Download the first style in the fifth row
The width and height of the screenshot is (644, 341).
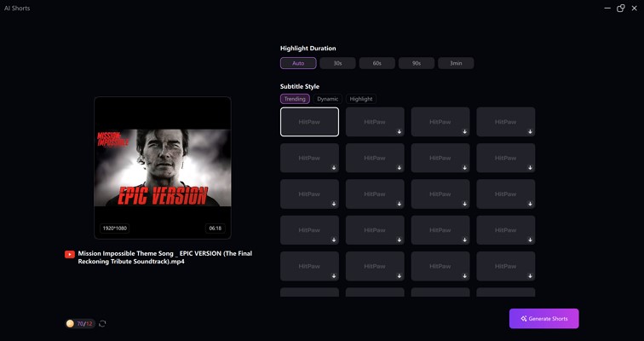point(334,276)
